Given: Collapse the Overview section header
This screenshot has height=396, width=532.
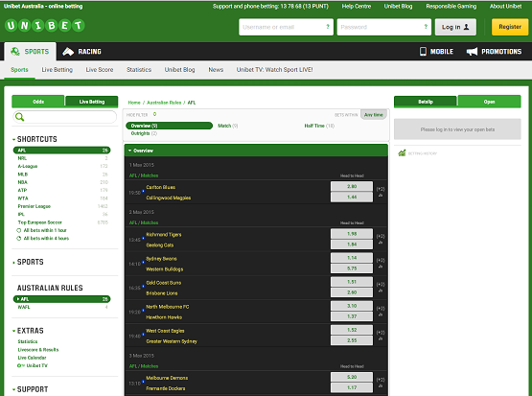Looking at the screenshot, I should pyautogui.click(x=256, y=151).
